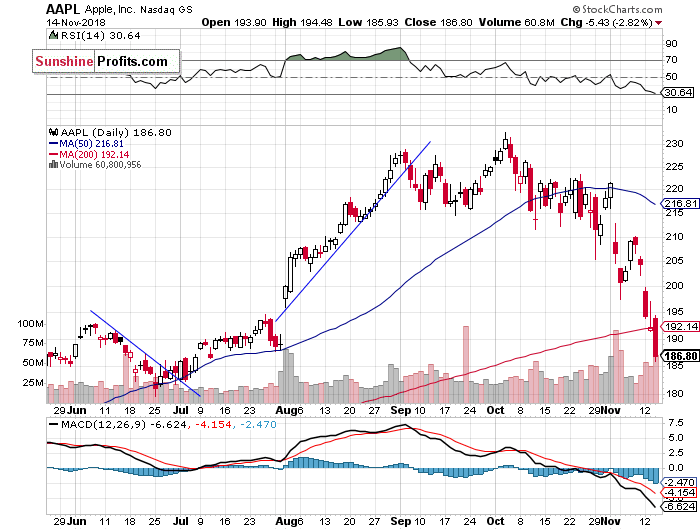Click the red -4.154 MACD signal value
Viewport: 700px width, 530px height.
pyautogui.click(x=213, y=424)
